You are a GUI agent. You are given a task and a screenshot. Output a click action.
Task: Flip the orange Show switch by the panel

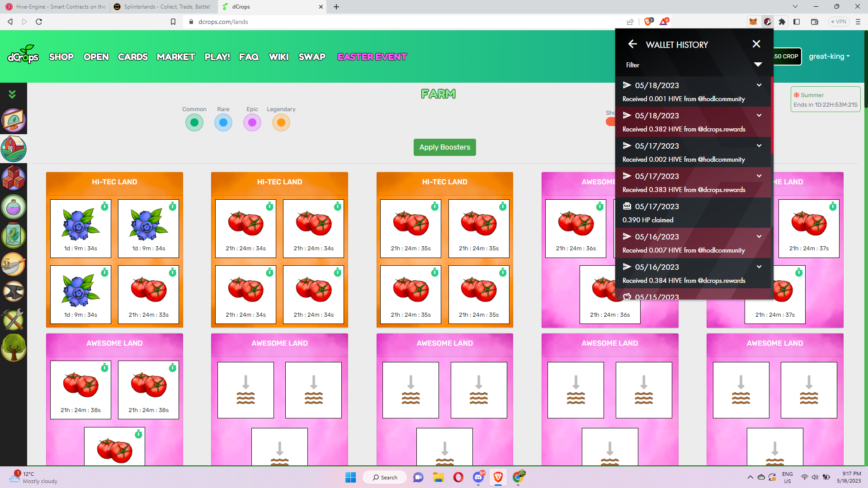click(x=611, y=122)
